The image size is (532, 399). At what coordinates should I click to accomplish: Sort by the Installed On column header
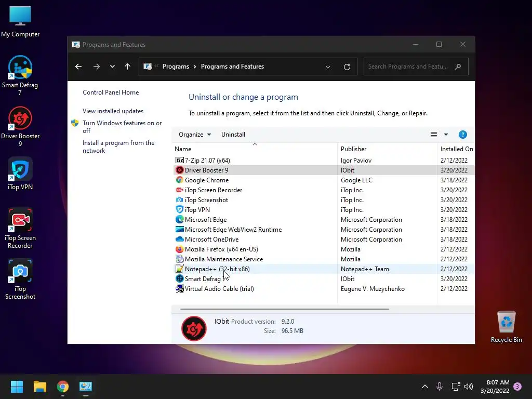click(x=456, y=149)
